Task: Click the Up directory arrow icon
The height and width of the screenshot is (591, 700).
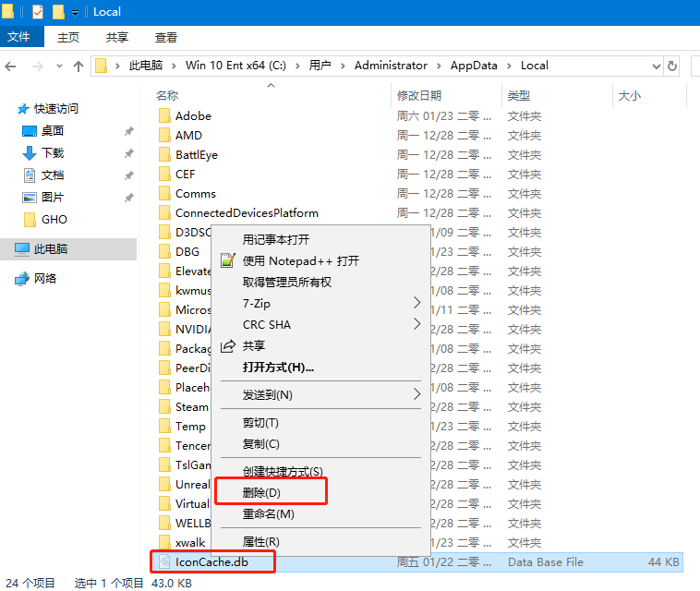Action: [x=78, y=66]
